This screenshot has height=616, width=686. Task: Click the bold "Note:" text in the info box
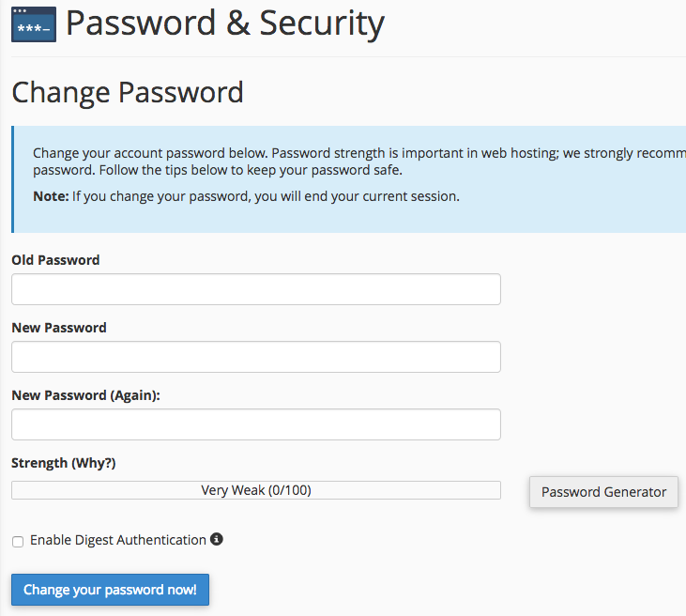tap(51, 196)
